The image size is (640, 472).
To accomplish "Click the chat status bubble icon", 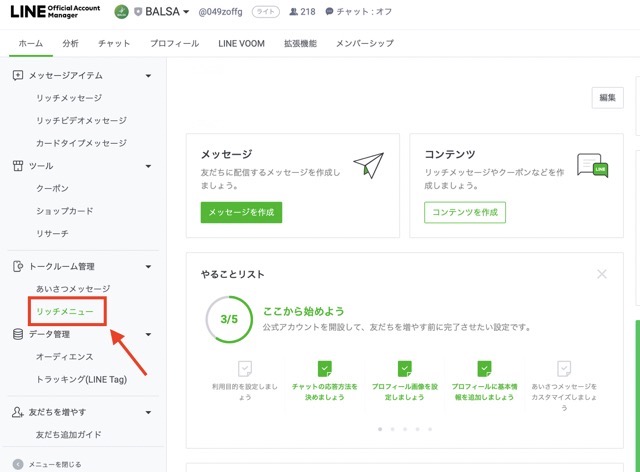I will [x=329, y=12].
